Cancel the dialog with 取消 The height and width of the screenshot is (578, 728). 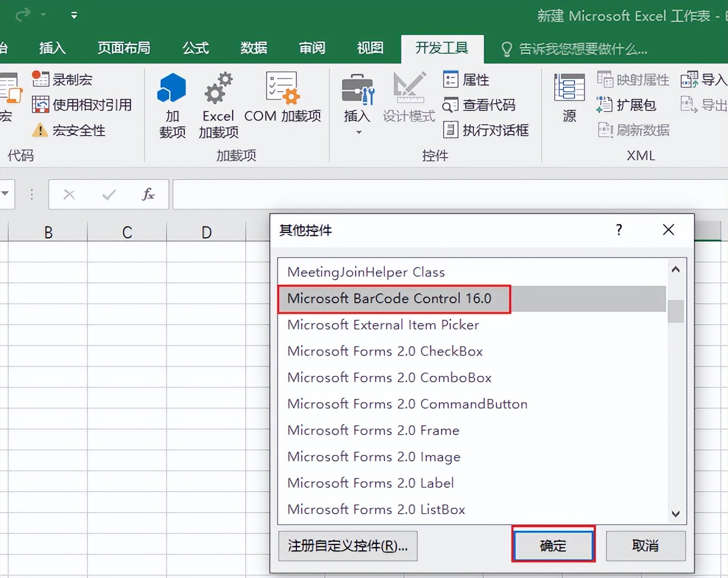click(646, 546)
